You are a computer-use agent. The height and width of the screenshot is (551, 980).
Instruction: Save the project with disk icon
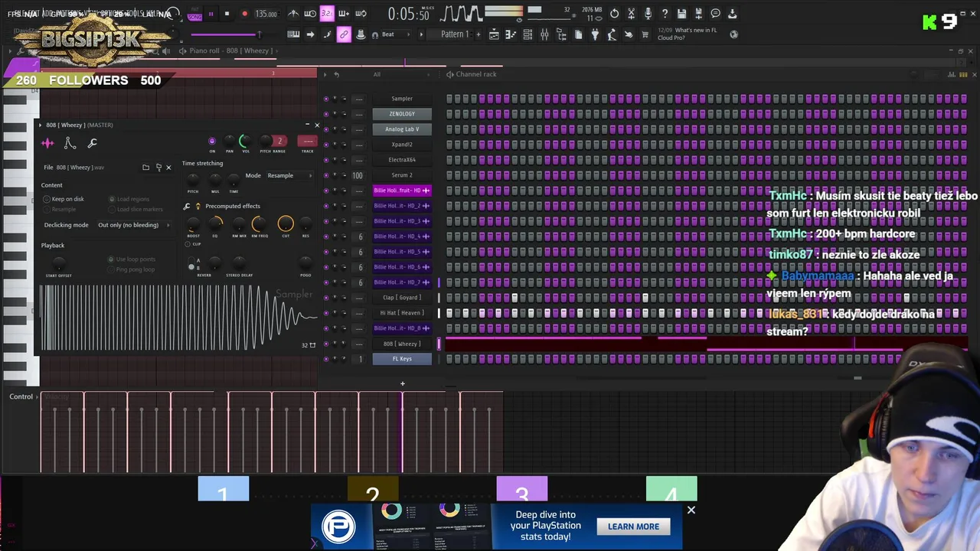coord(681,14)
